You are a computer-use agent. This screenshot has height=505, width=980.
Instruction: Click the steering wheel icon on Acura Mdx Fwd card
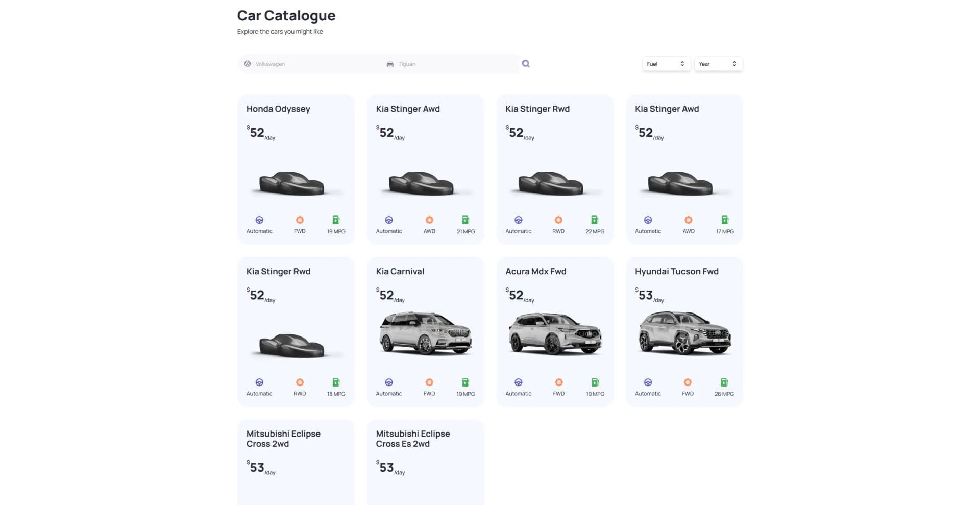pyautogui.click(x=519, y=382)
